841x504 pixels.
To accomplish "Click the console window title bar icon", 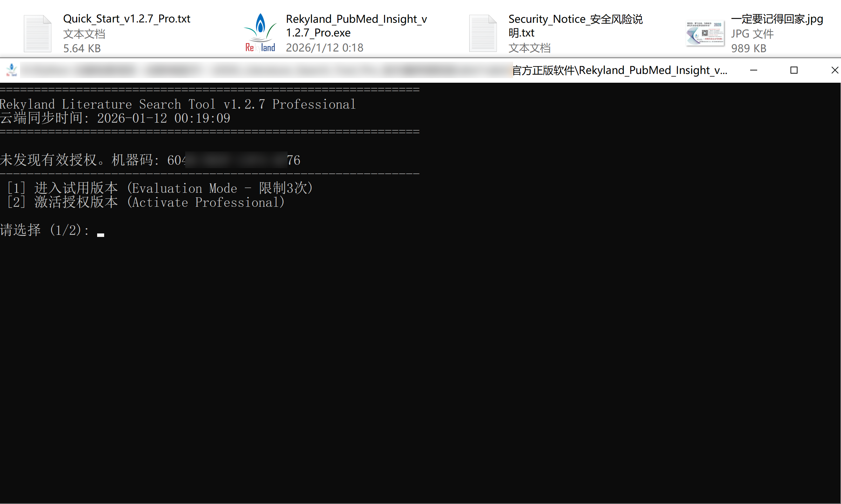I will pyautogui.click(x=12, y=70).
